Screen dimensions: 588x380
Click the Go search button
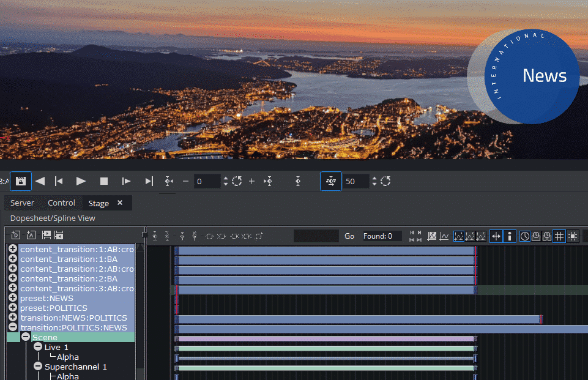click(x=349, y=236)
